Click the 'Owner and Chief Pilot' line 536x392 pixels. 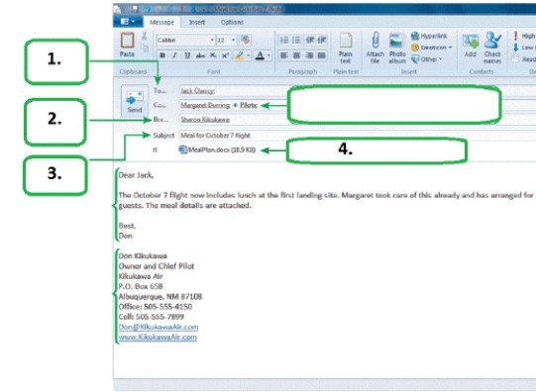click(x=157, y=266)
